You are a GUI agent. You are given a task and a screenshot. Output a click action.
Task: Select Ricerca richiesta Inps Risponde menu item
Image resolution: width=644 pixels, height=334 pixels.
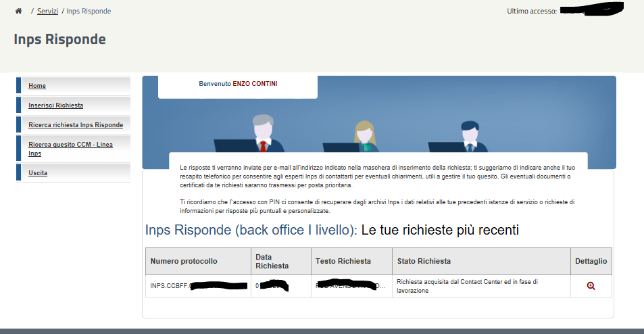click(x=76, y=125)
